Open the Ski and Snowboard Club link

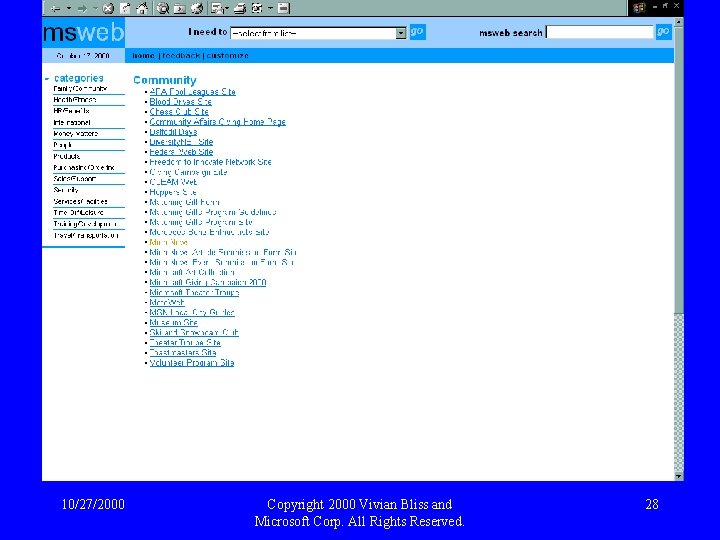(x=194, y=332)
